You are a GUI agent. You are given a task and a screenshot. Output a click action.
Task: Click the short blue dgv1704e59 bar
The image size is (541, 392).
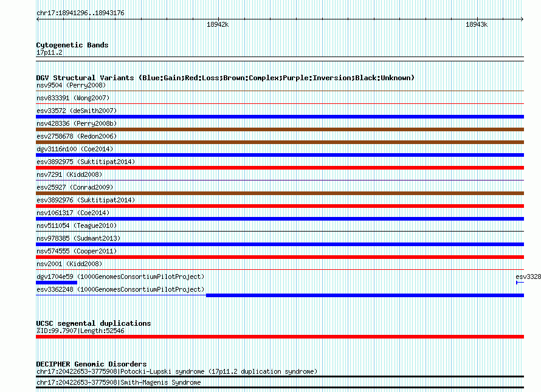[57, 283]
